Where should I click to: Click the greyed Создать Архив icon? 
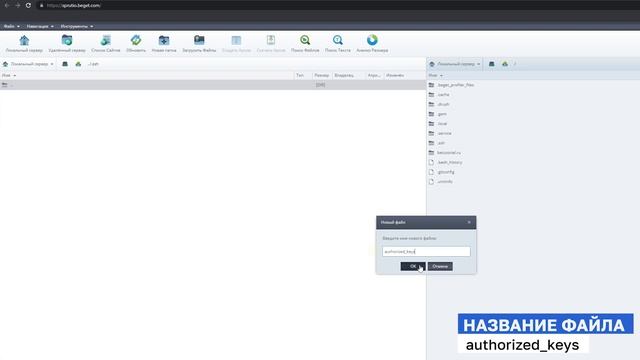(x=236, y=44)
